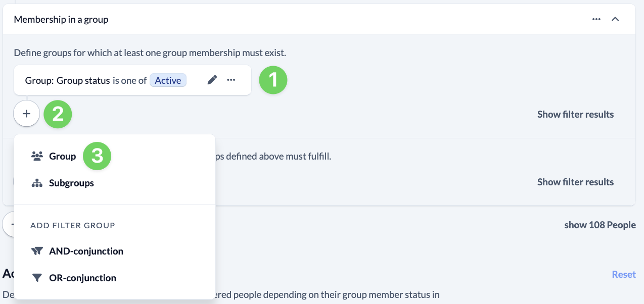The height and width of the screenshot is (304, 644).
Task: Click the green step 1 marker
Action: 273,80
